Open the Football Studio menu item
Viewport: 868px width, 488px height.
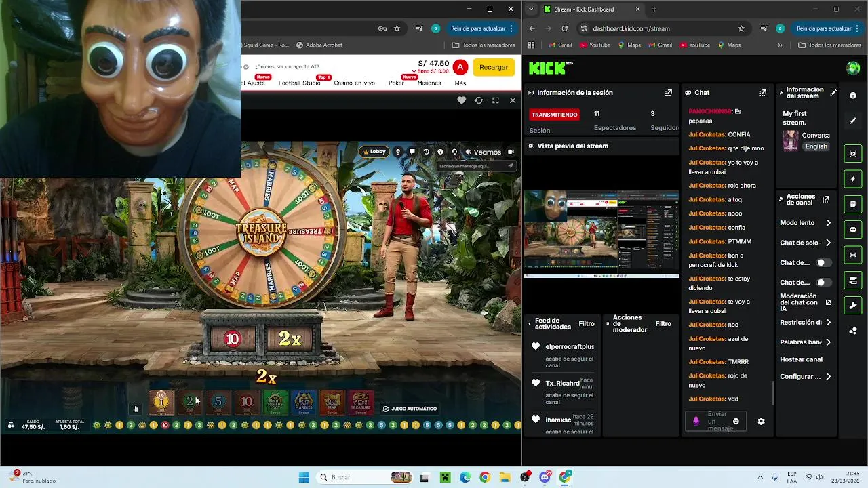[300, 83]
